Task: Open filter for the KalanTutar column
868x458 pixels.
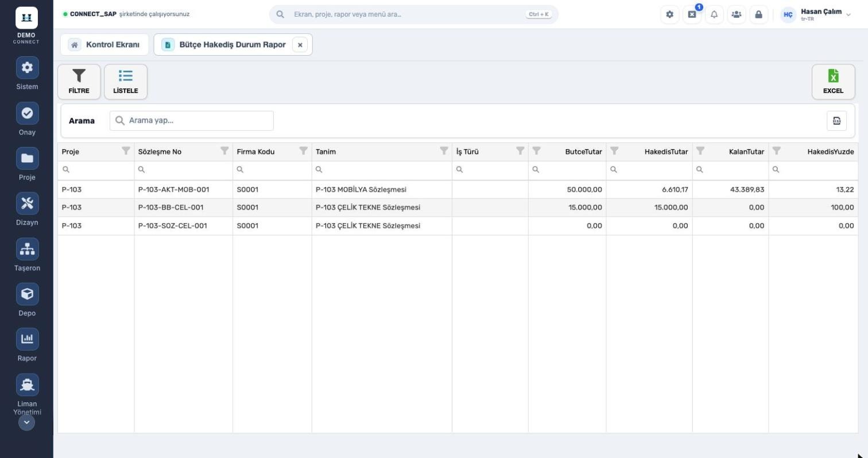Action: (700, 151)
